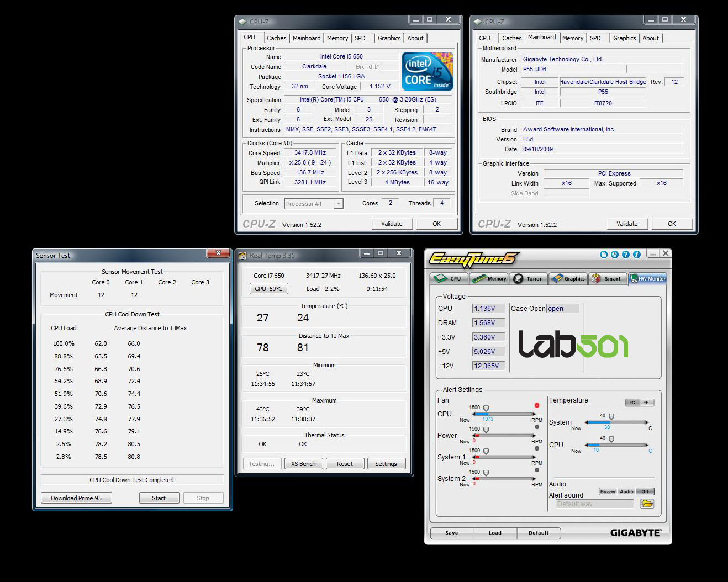728x582 pixels.
Task: Open Processor #1 selection dropdown
Action: 314,204
